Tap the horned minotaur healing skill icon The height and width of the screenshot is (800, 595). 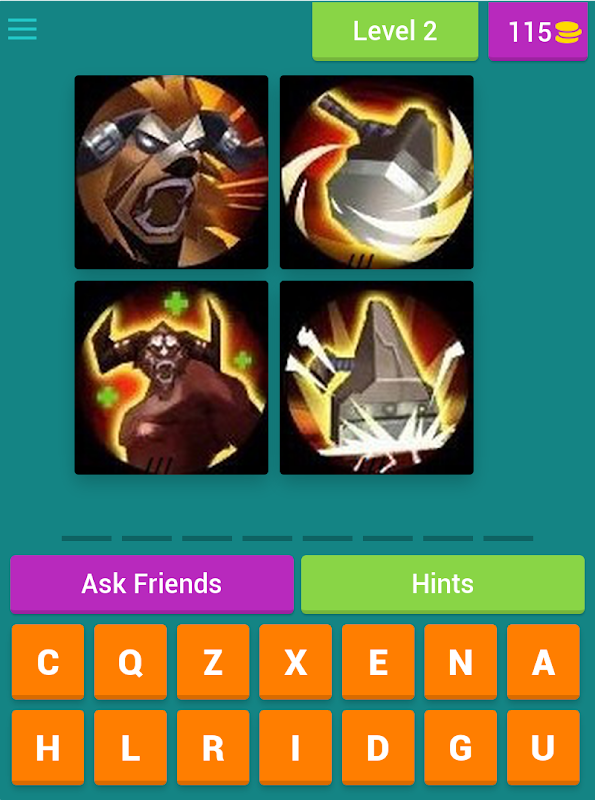click(171, 378)
